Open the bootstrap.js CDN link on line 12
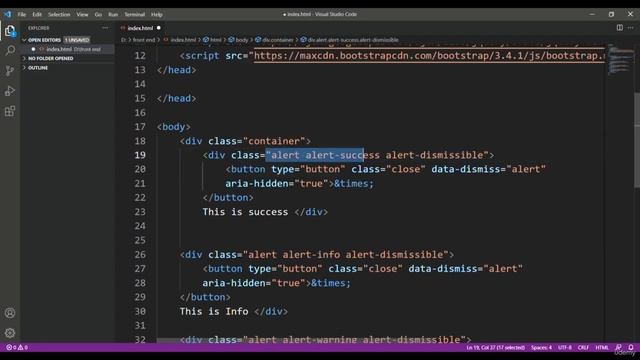The height and width of the screenshot is (360, 640). pyautogui.click(x=429, y=56)
